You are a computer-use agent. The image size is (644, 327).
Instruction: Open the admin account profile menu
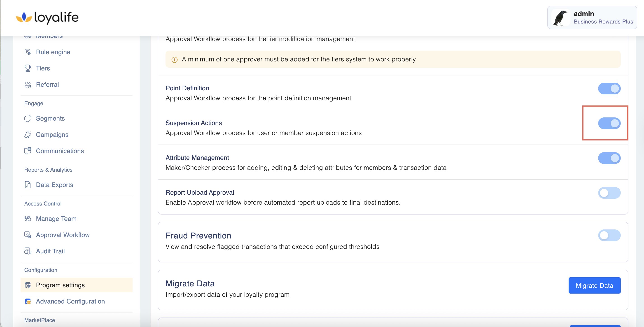coord(592,17)
